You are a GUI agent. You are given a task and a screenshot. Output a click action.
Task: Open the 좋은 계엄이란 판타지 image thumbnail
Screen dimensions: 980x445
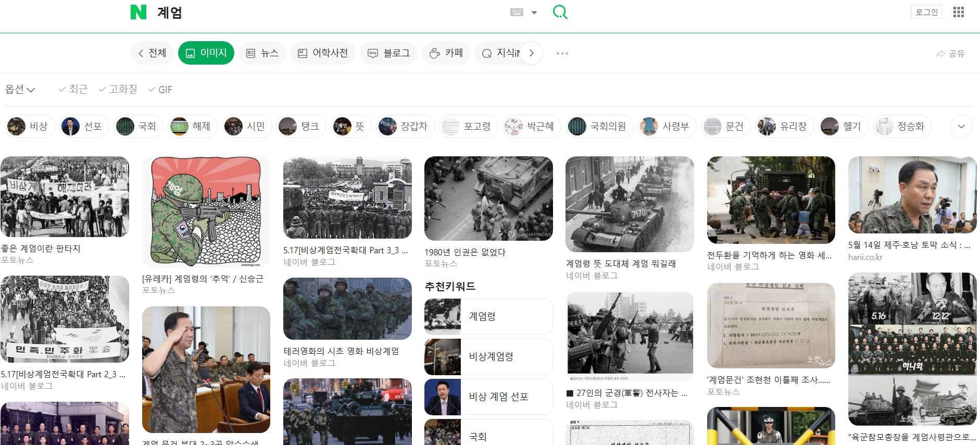click(65, 197)
